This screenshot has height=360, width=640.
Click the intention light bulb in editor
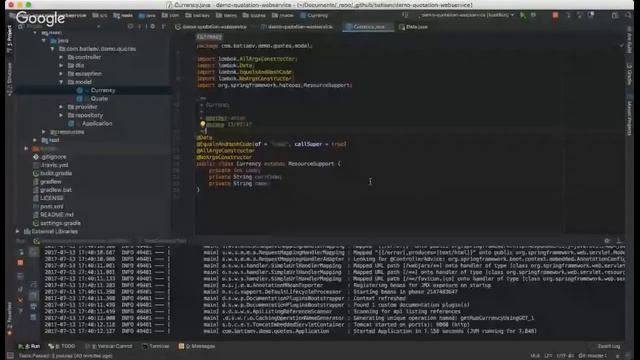point(202,124)
